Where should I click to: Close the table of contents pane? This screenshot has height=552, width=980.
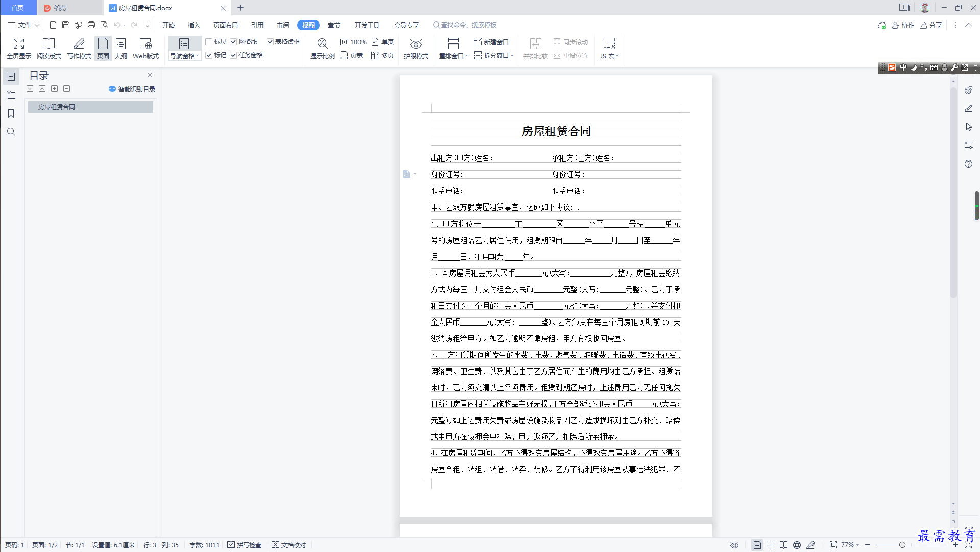point(150,75)
